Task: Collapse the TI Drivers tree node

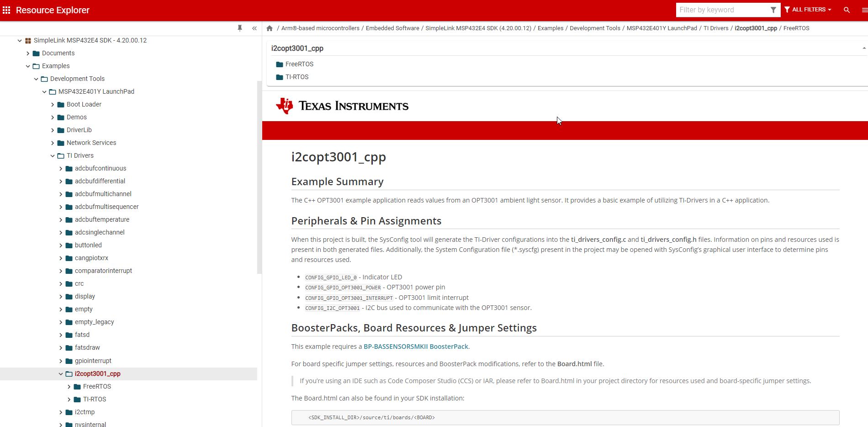Action: [x=53, y=156]
